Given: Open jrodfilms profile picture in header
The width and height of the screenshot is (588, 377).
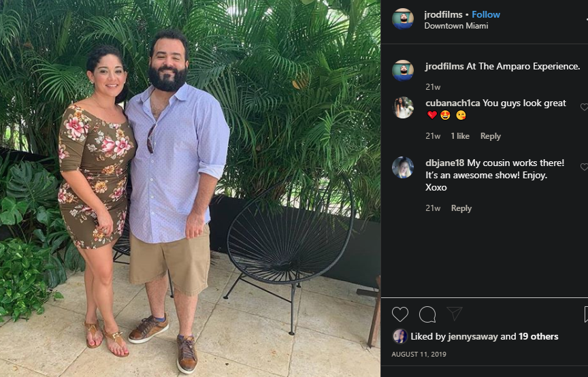Looking at the screenshot, I should [x=403, y=19].
